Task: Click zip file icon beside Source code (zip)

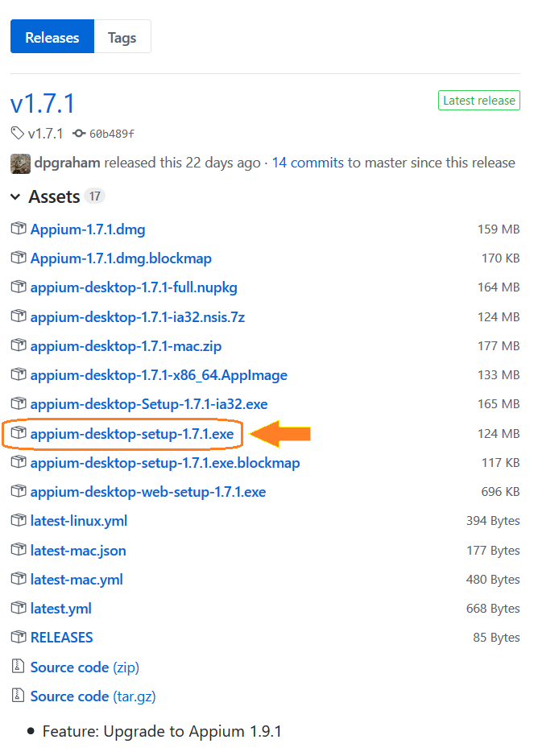Action: (18, 666)
